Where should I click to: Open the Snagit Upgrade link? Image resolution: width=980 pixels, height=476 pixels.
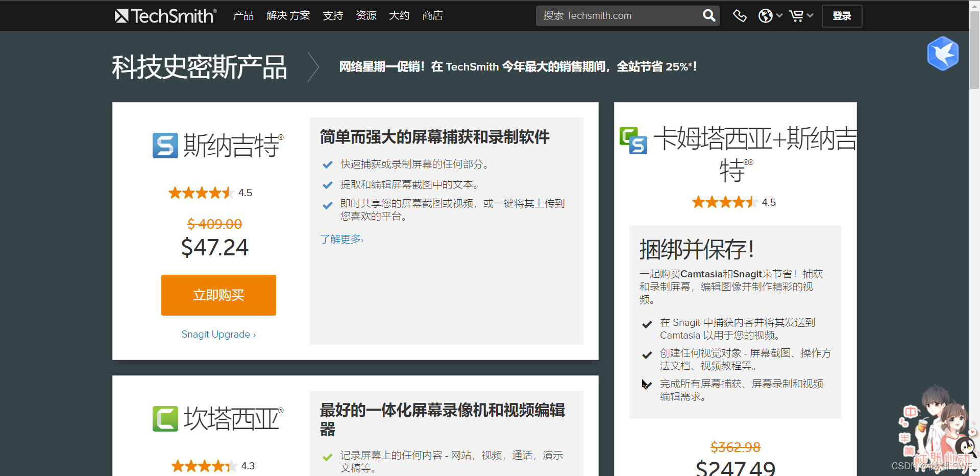(x=218, y=335)
